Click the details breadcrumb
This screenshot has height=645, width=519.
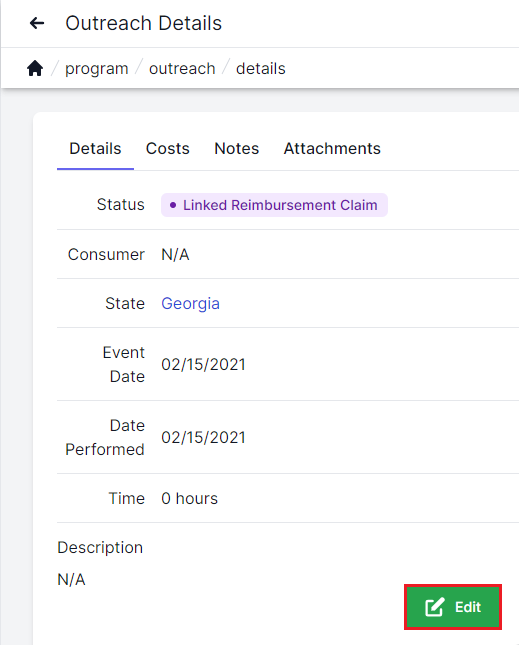[261, 69]
